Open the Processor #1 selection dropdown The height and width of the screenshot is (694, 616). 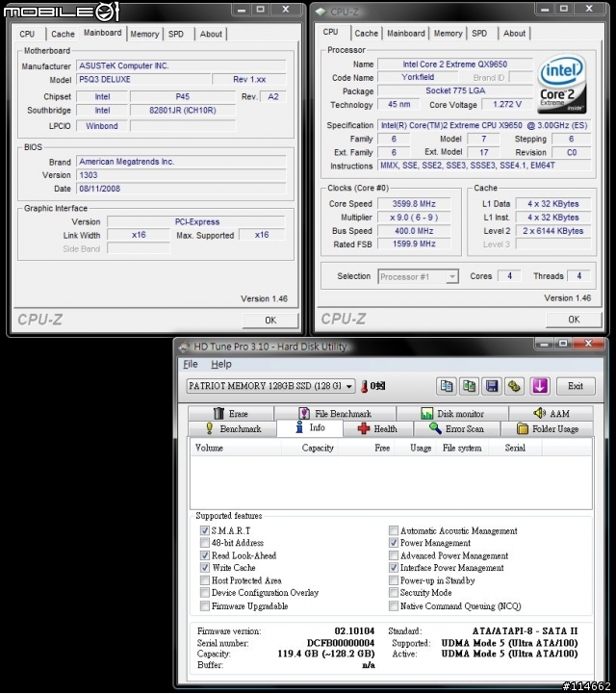pos(418,276)
